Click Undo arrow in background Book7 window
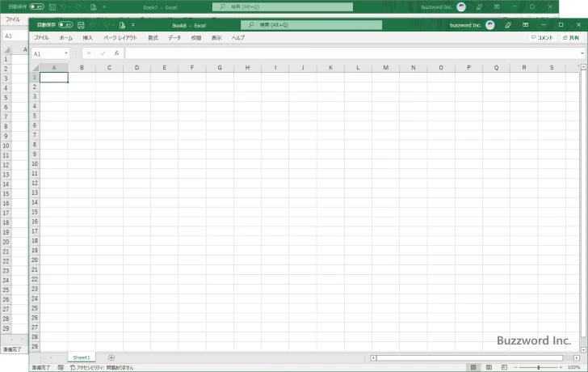The image size is (588, 372). 64,7
